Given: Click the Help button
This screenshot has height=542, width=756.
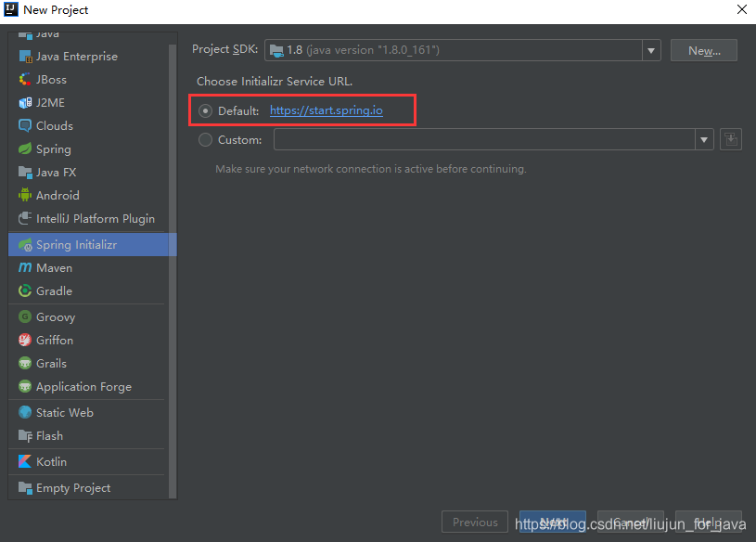Looking at the screenshot, I should click(x=709, y=523).
